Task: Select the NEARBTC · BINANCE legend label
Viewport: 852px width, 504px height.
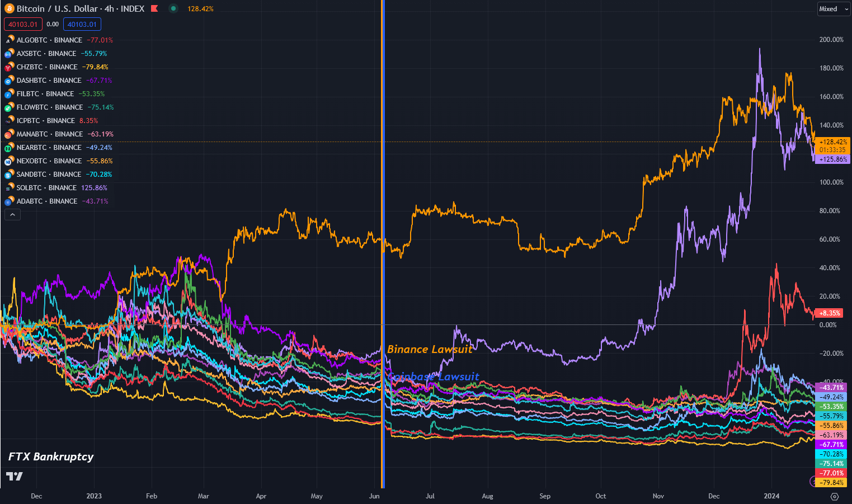Action: pyautogui.click(x=49, y=147)
